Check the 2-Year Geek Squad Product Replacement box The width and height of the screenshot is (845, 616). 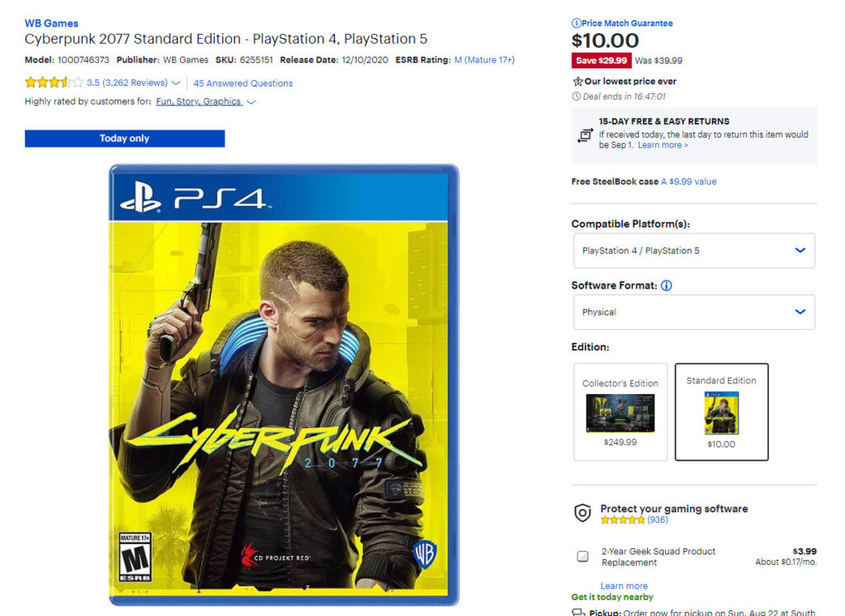pyautogui.click(x=583, y=557)
